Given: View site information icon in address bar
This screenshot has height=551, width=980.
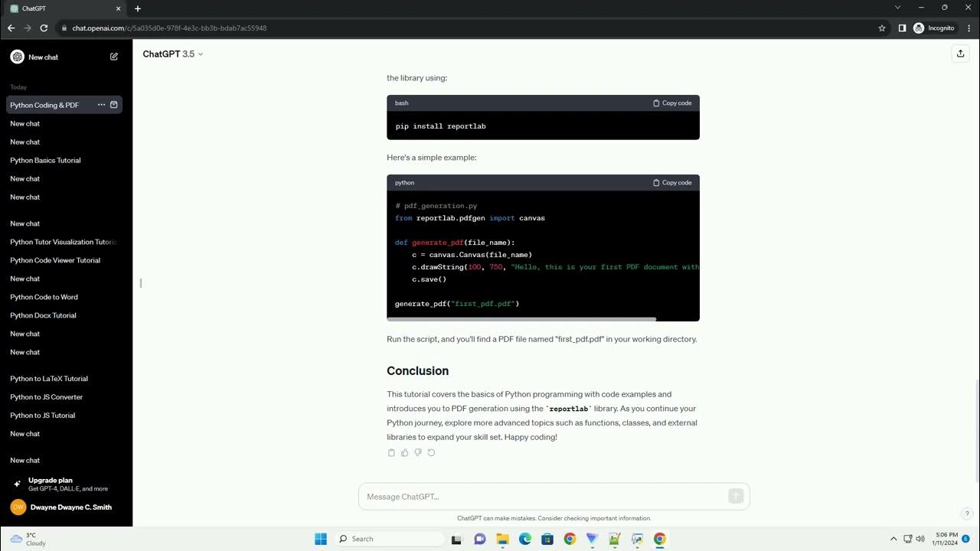Looking at the screenshot, I should coord(64,28).
